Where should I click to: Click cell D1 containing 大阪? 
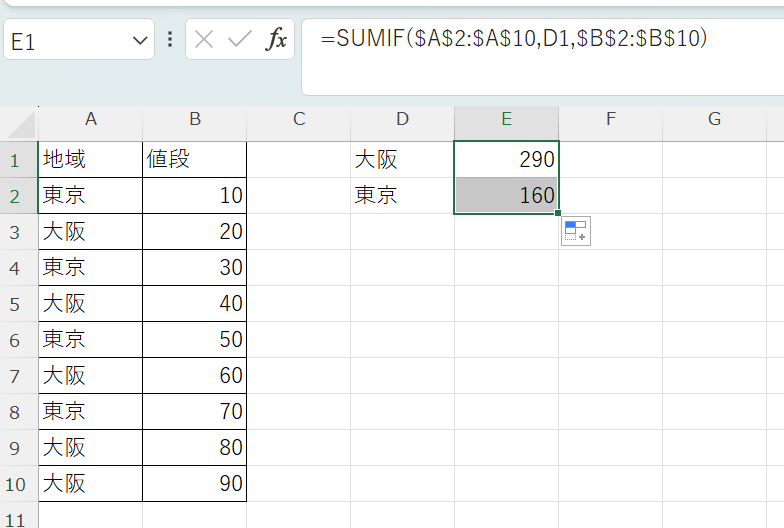click(x=402, y=159)
